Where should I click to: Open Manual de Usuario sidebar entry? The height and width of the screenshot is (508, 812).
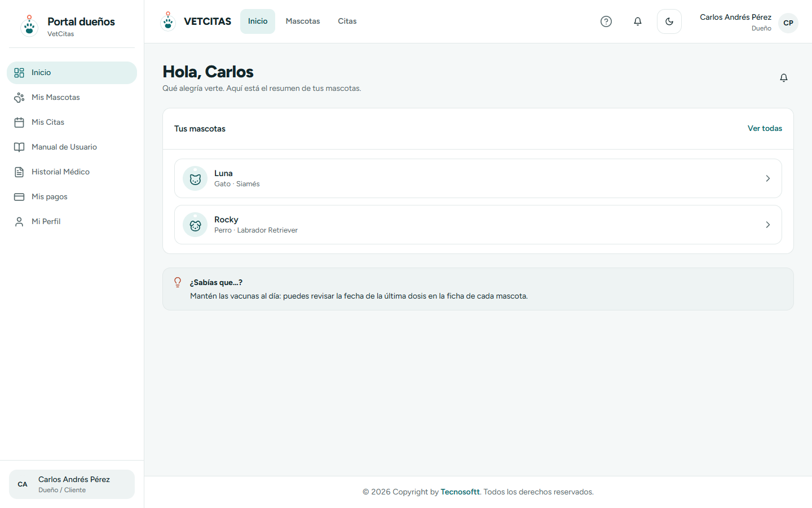72,147
